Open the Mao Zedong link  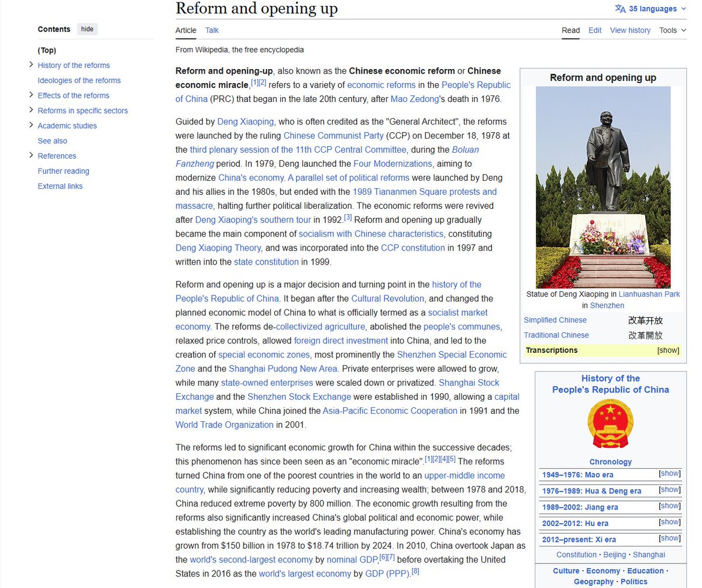click(x=415, y=99)
